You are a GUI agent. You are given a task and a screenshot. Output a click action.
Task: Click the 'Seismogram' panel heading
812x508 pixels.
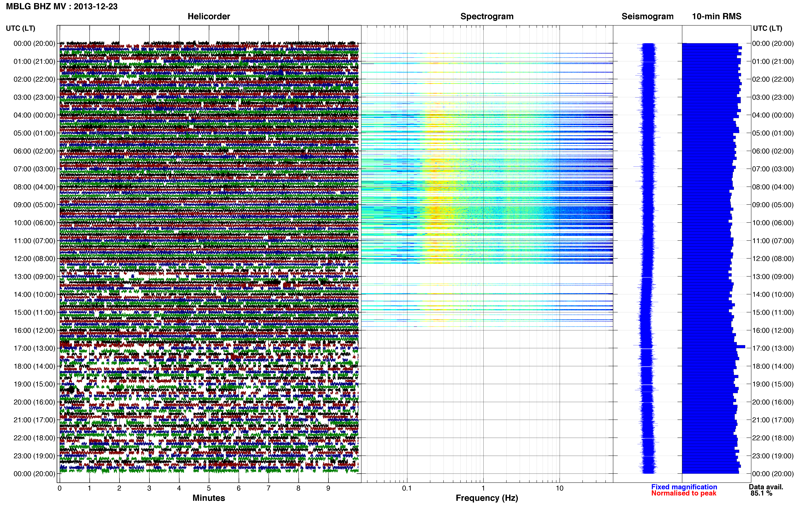pos(648,16)
